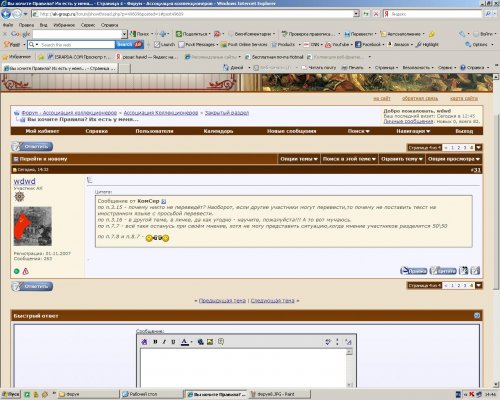Click the Remove formatting icon in editor toolbar
500x400 pixels.
coord(144,342)
